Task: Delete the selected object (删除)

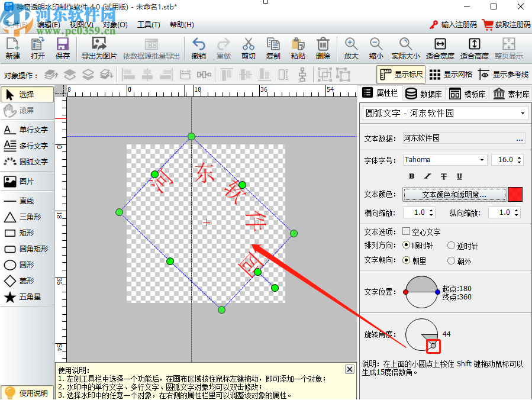Action: tap(323, 49)
